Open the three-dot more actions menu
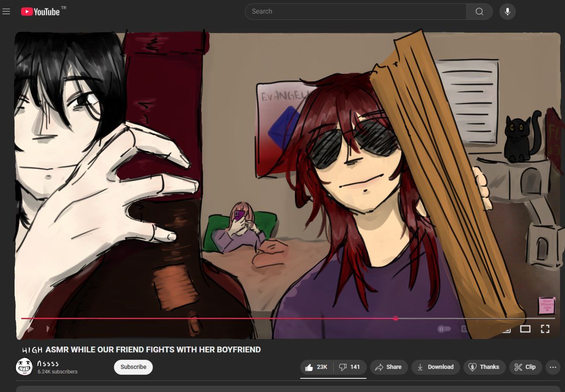565x392 pixels. click(x=553, y=367)
